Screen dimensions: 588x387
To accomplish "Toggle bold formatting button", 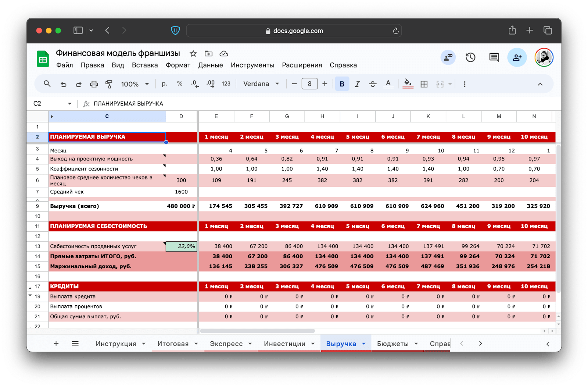I will coord(342,84).
